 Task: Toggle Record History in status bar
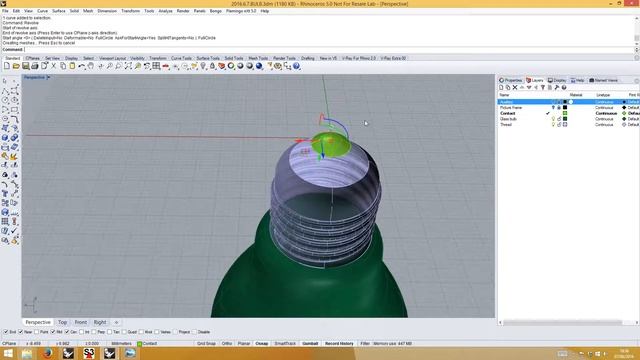pyautogui.click(x=339, y=344)
